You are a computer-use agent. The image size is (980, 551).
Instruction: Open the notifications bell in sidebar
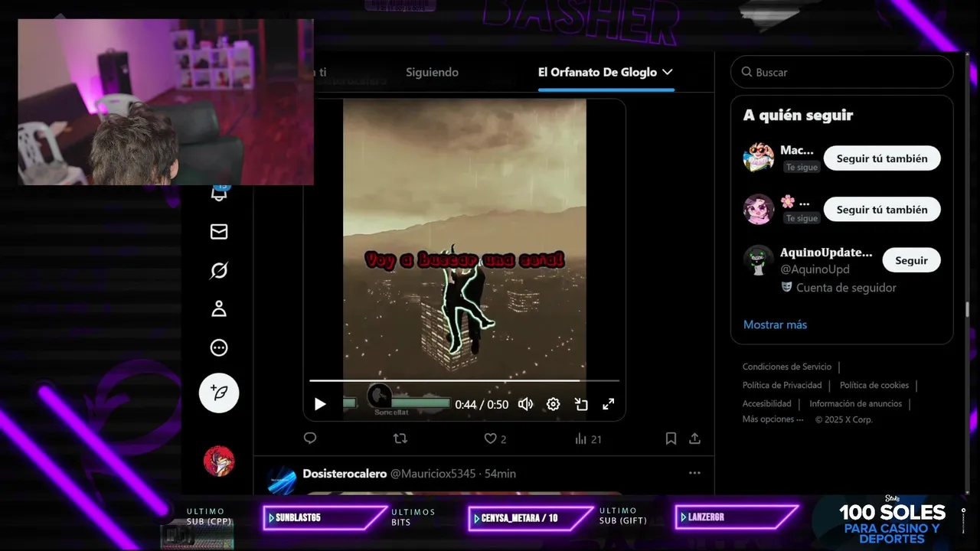tap(219, 193)
